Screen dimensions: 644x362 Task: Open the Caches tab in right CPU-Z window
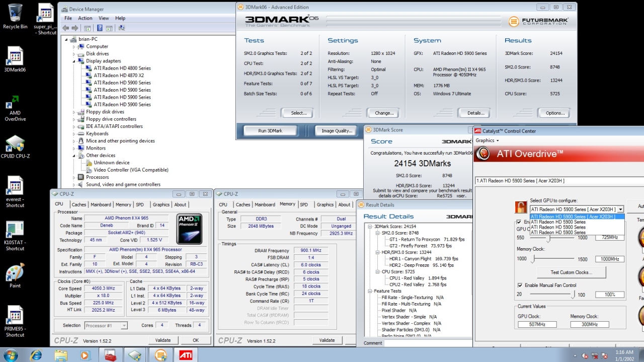[x=243, y=204]
